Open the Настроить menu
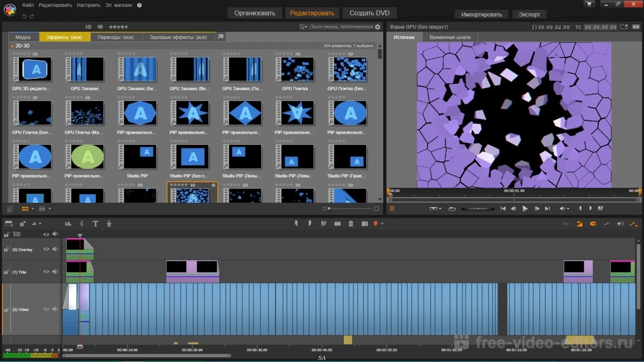The width and height of the screenshot is (644, 362). coord(89,5)
